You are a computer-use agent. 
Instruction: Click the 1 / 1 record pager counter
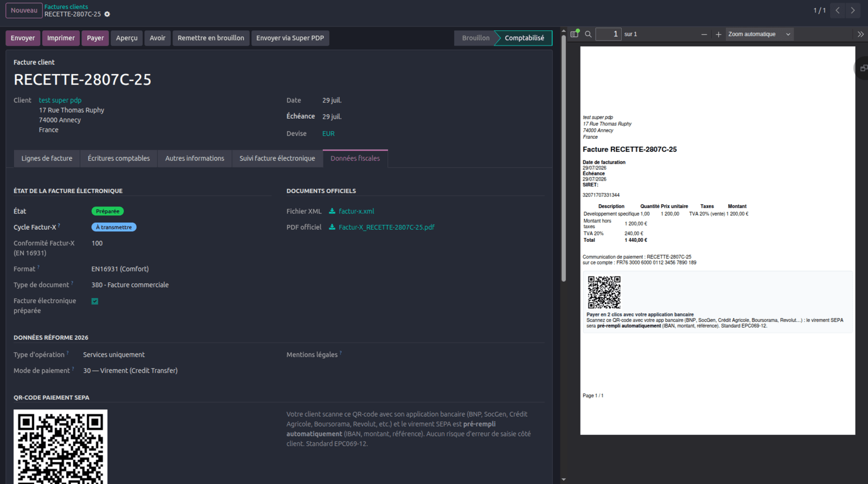click(819, 10)
